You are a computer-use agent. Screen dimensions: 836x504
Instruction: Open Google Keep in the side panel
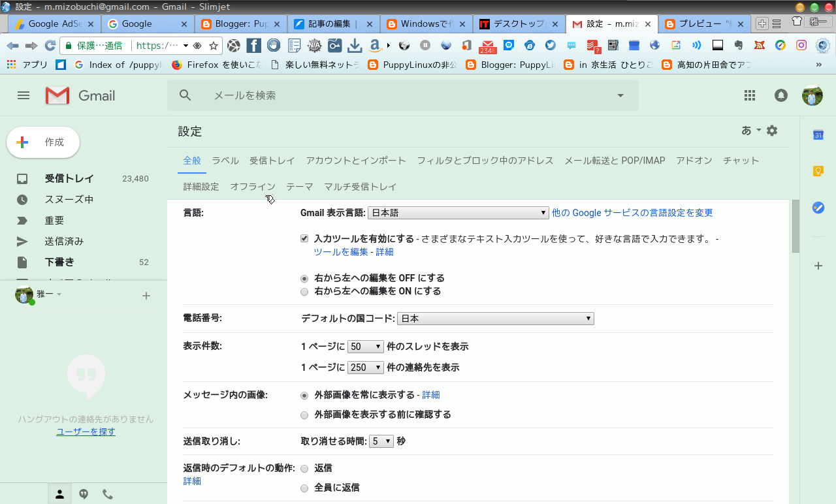[x=818, y=170]
